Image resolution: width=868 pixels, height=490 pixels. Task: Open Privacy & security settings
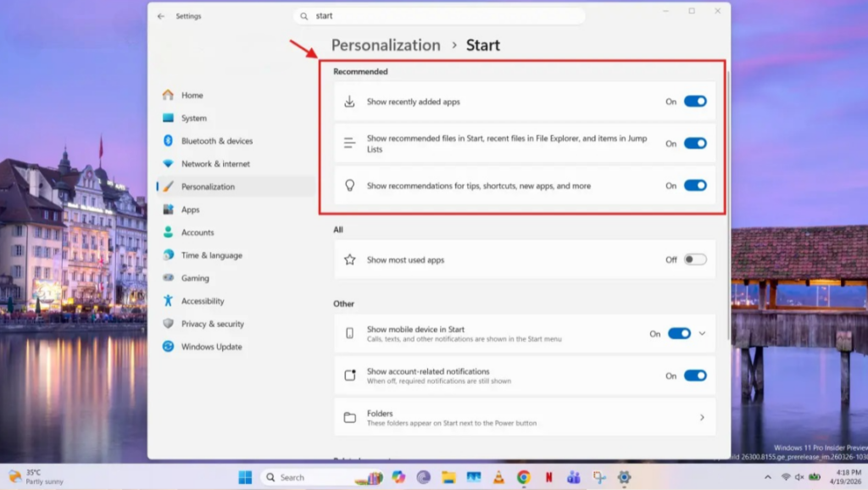(236, 324)
